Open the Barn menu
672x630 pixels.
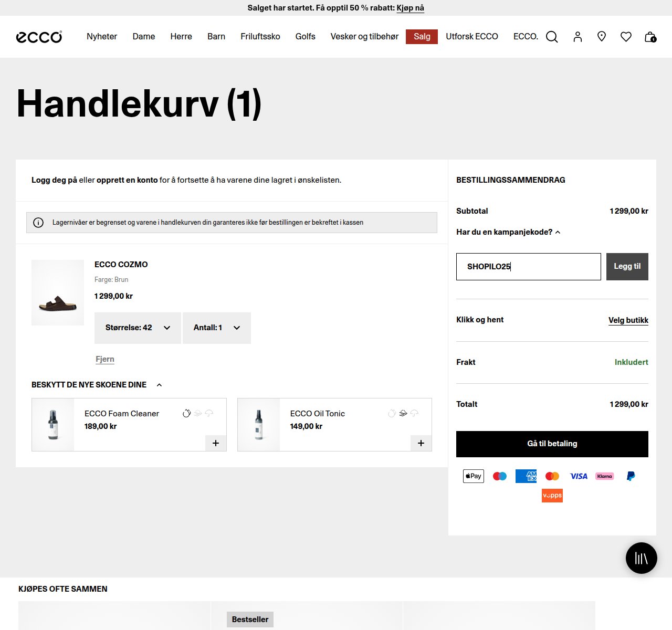pos(216,36)
